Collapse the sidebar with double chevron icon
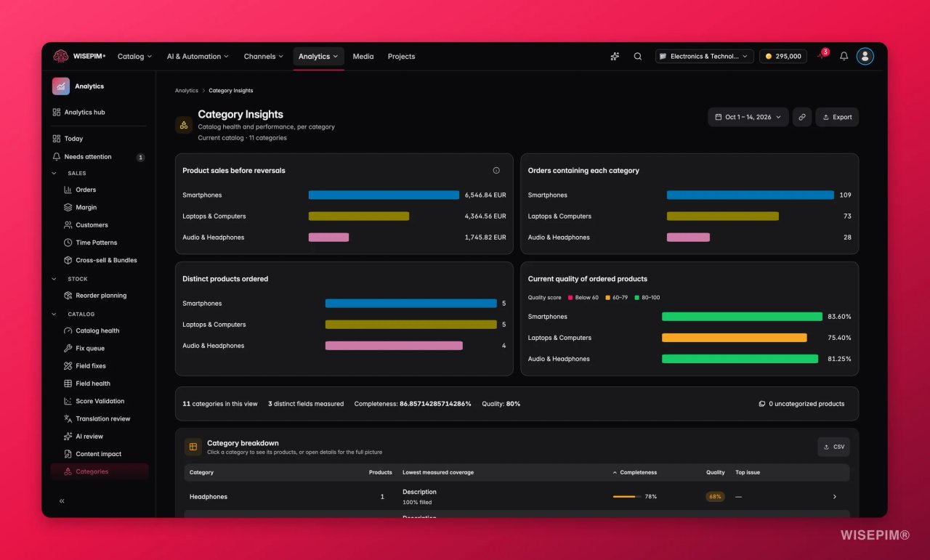 coord(62,500)
